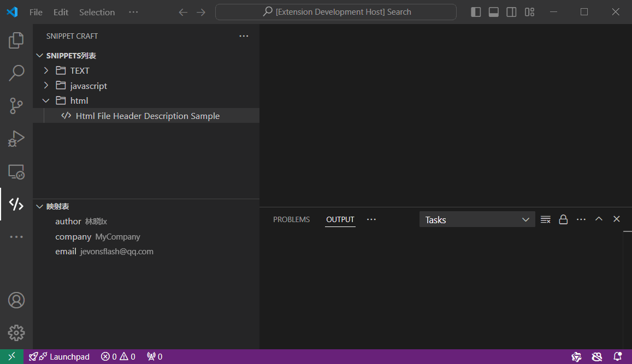Click Launchpad in the status bar

60,357
